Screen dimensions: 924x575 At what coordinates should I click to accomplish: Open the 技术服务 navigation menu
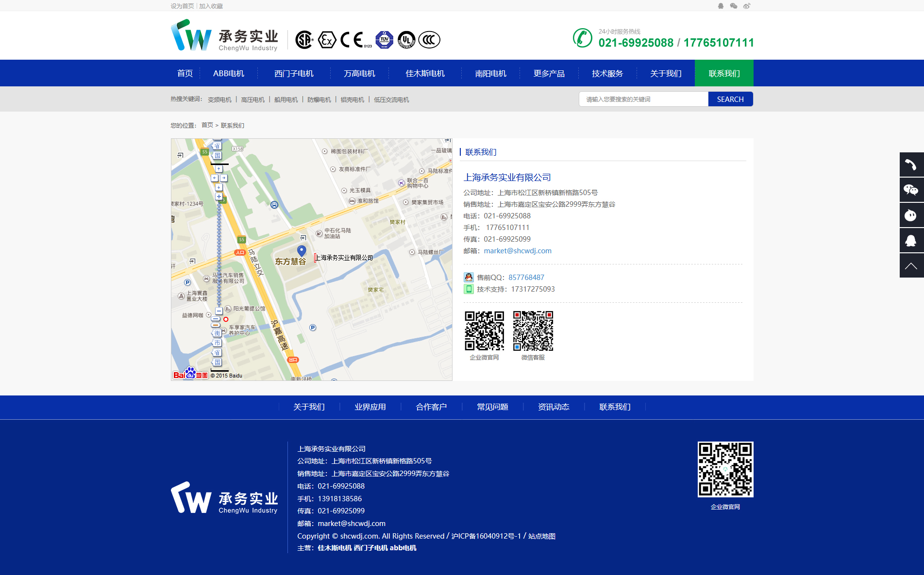click(x=607, y=73)
